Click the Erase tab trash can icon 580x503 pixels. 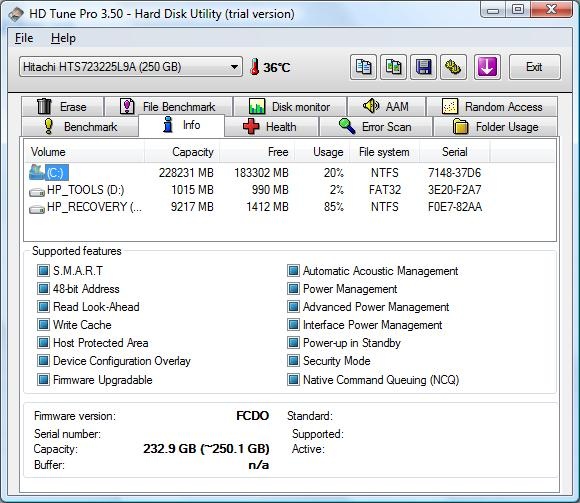point(44,106)
